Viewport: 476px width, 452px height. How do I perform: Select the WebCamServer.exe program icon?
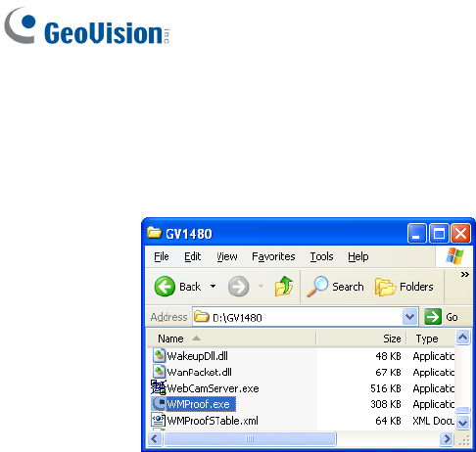tap(159, 387)
